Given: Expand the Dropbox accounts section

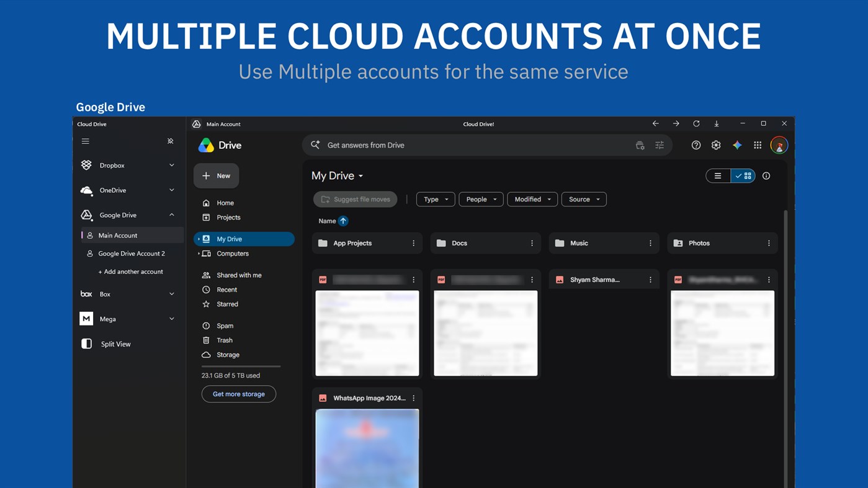Looking at the screenshot, I should (172, 165).
